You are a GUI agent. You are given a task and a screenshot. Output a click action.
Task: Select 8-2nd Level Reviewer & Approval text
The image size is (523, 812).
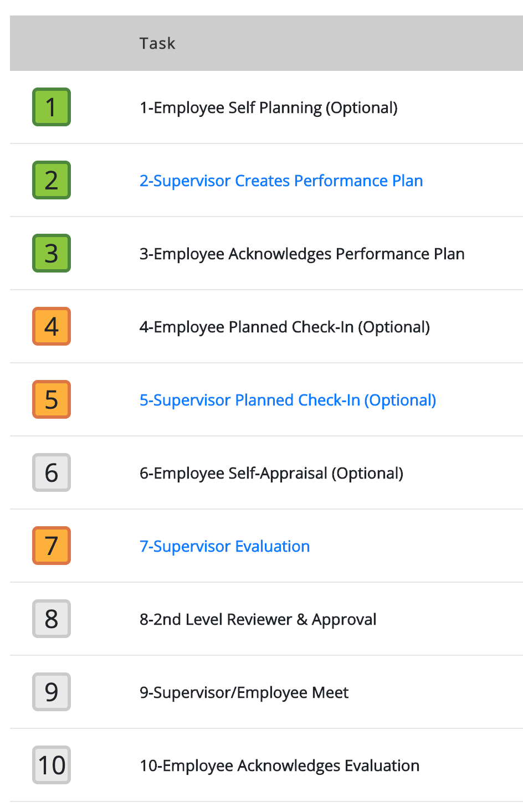tap(258, 619)
